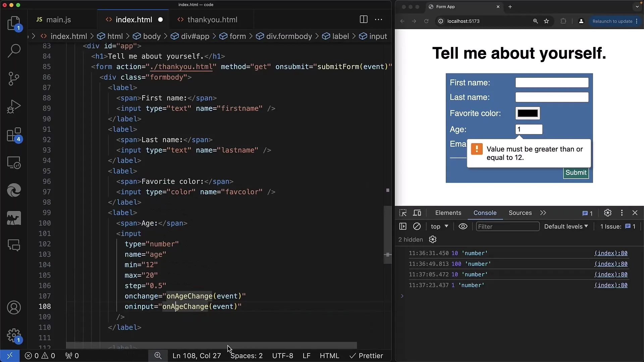Click the editor vertical scrollbar thumb
Image resolution: width=644 pixels, height=362 pixels.
pos(387,235)
